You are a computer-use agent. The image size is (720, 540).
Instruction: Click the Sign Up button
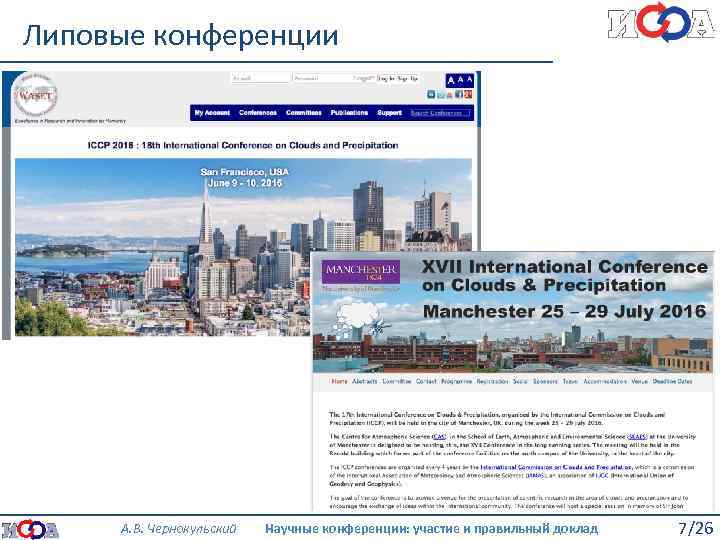407,79
